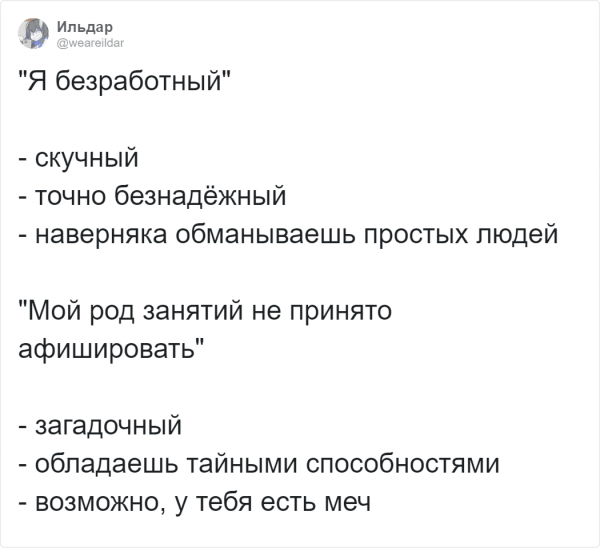Select the line "- загадочный"
The height and width of the screenshot is (548, 600).
[99, 426]
